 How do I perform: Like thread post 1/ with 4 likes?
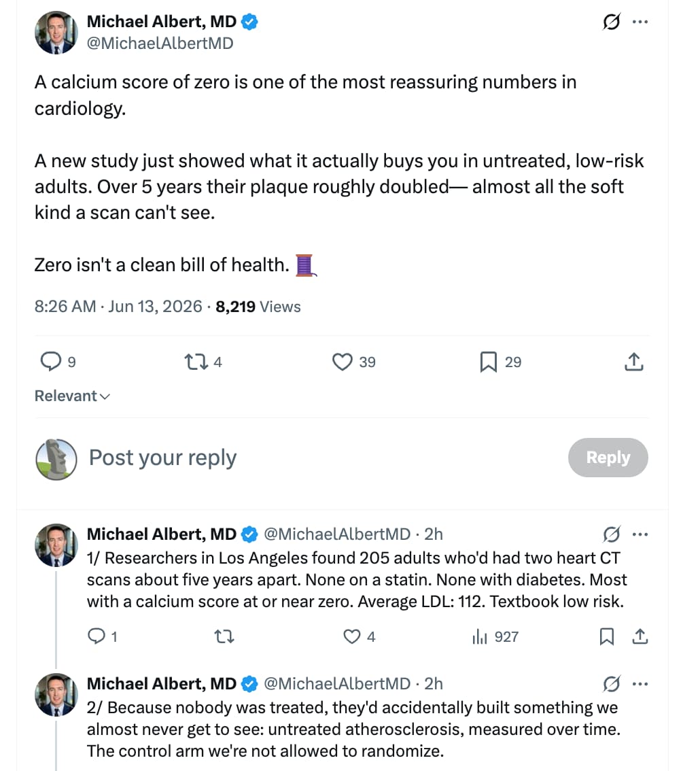[351, 637]
